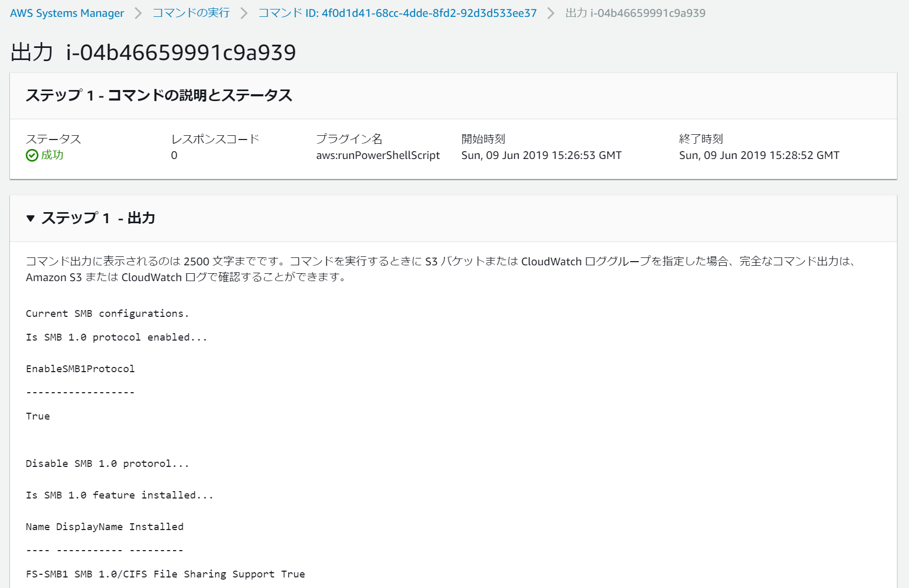Select the FS-SMB1 output text line
The height and width of the screenshot is (588, 909).
[165, 574]
